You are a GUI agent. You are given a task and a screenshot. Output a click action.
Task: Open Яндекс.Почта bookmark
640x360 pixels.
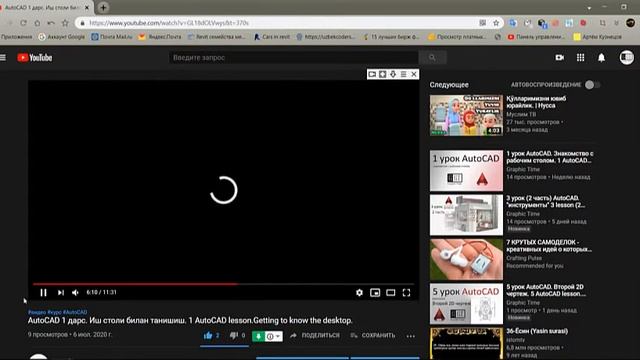[x=160, y=37]
